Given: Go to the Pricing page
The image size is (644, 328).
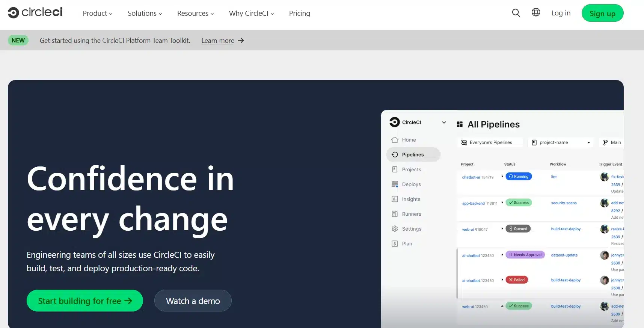Looking at the screenshot, I should point(300,13).
